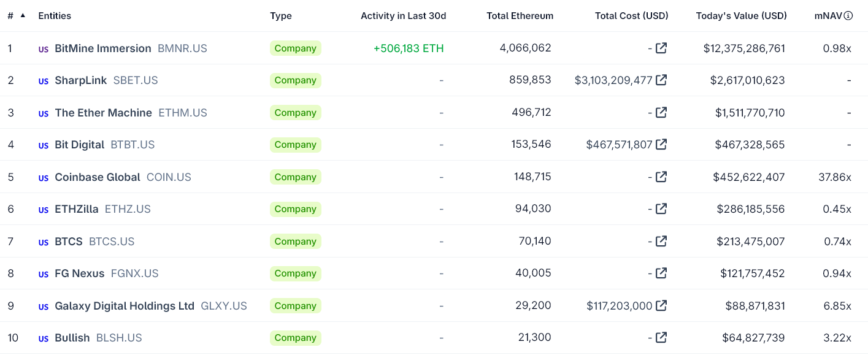Click the COIN.US ticker link
This screenshot has width=868, height=355.
(x=169, y=177)
